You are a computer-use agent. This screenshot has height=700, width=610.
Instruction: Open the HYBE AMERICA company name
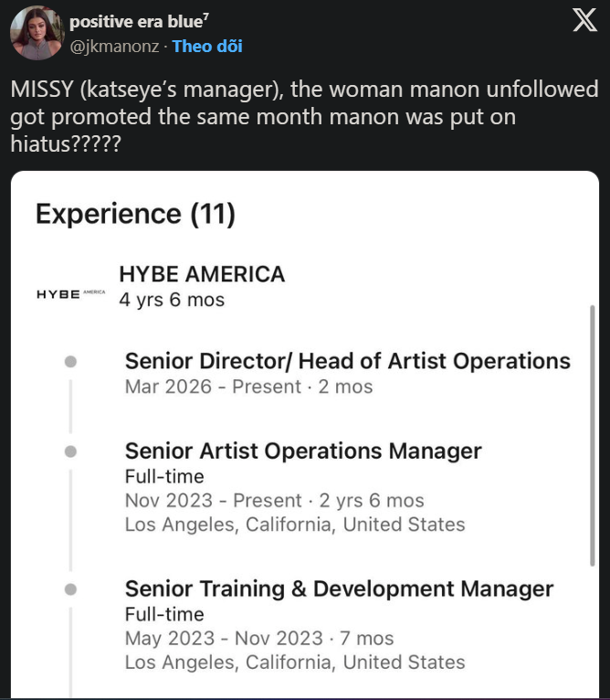pyautogui.click(x=202, y=273)
